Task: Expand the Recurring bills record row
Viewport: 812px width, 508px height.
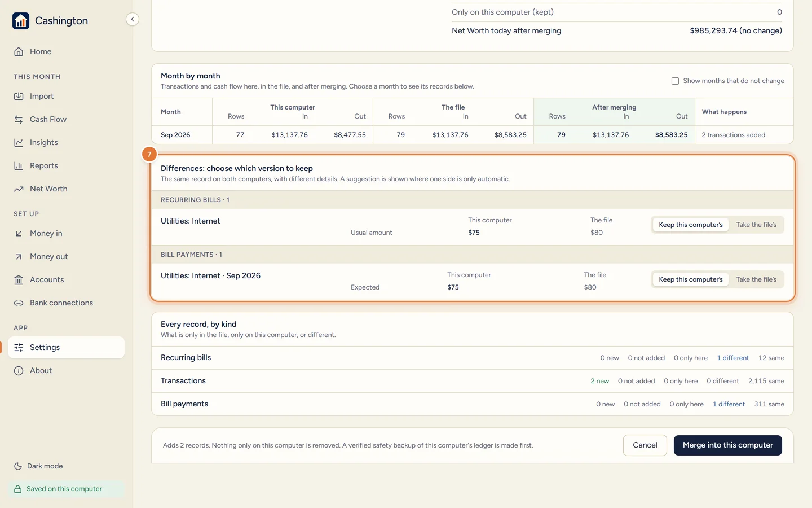Action: pyautogui.click(x=473, y=358)
